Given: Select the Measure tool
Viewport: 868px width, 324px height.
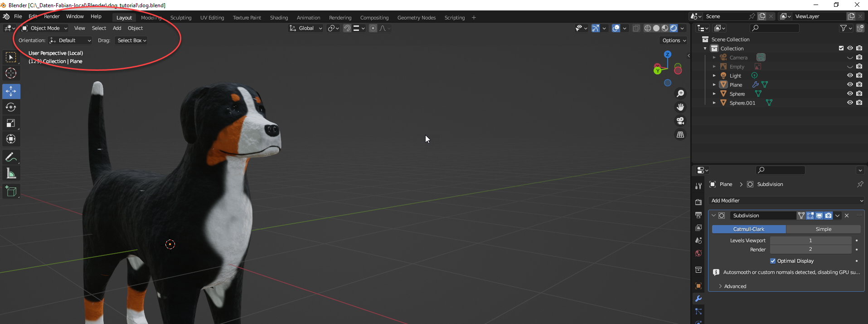Looking at the screenshot, I should point(11,173).
